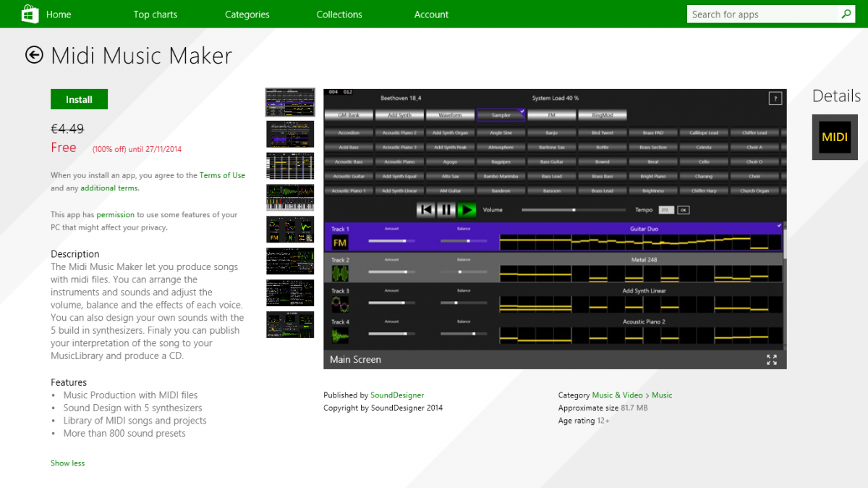The width and height of the screenshot is (868, 488).
Task: Click the Track 3 sine wave icon
Action: 340,305
